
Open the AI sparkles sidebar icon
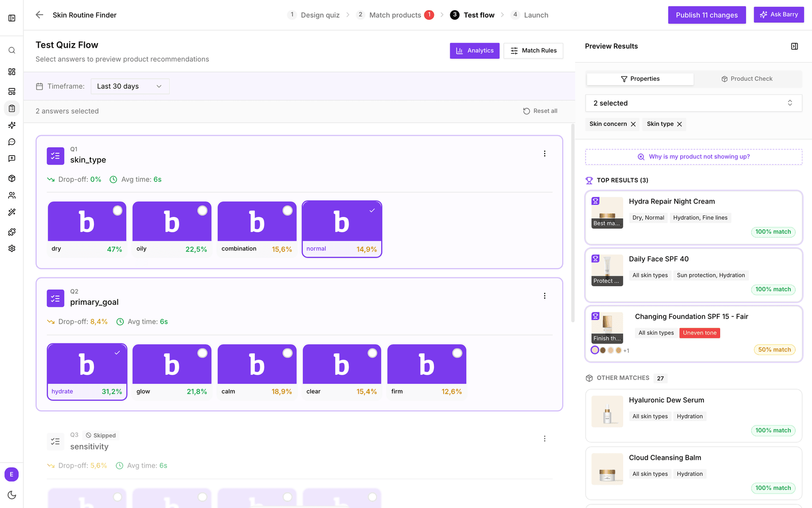click(x=12, y=125)
